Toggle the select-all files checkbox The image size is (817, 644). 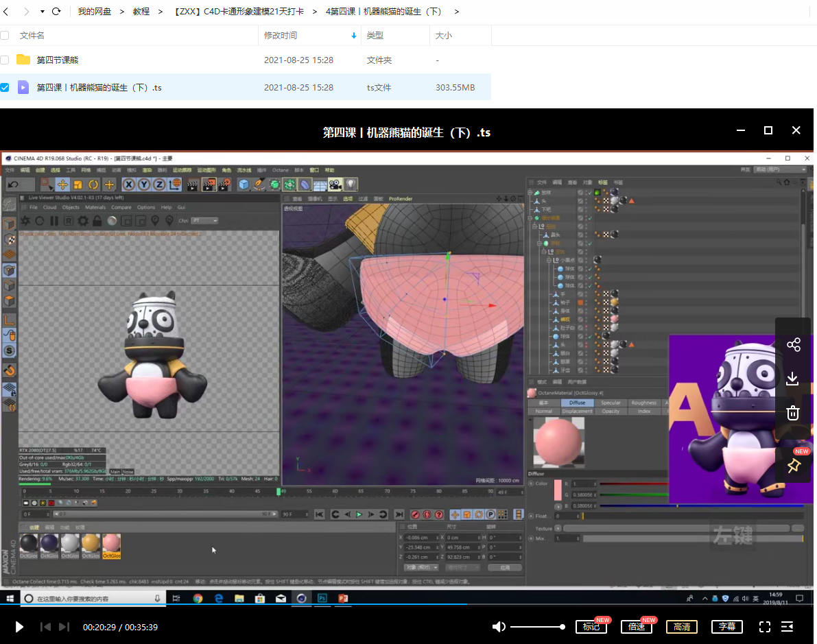point(5,35)
